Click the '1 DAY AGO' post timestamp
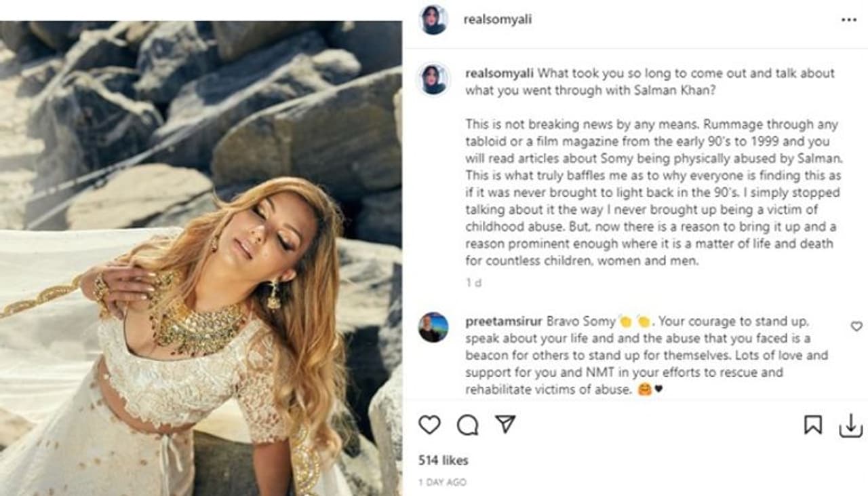The width and height of the screenshot is (868, 496). (442, 482)
